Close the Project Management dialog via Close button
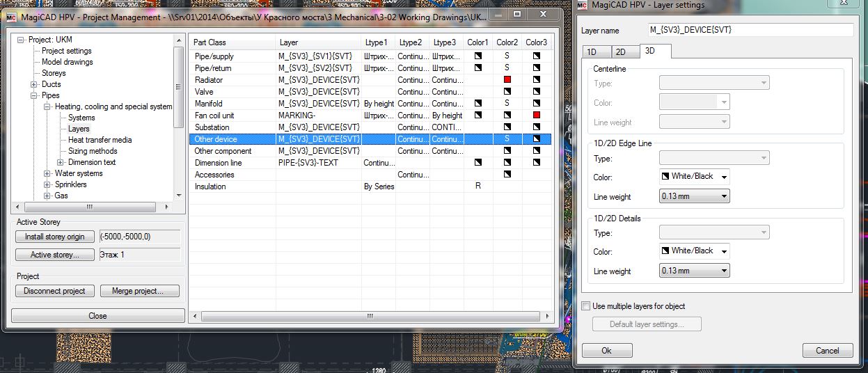The image size is (868, 373). [x=98, y=316]
